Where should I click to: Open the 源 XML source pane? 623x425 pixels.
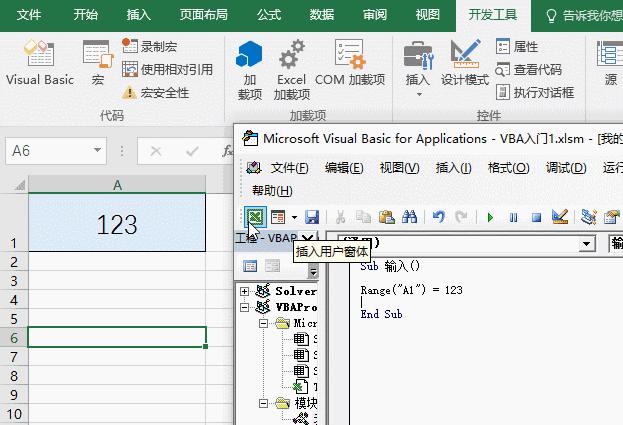tap(610, 63)
